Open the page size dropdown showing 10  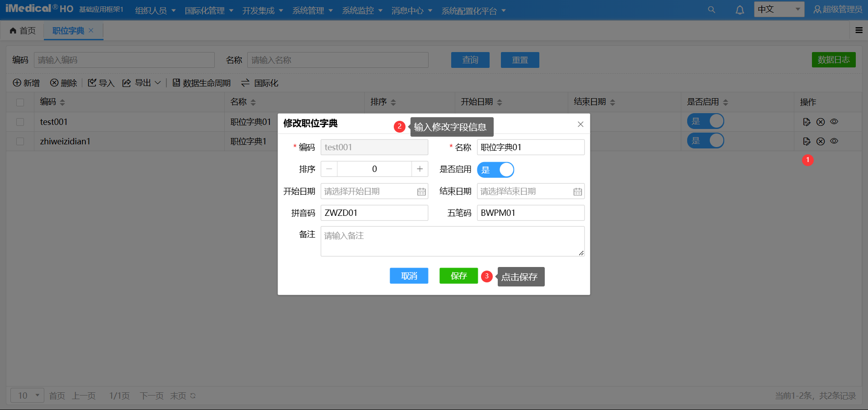click(27, 395)
